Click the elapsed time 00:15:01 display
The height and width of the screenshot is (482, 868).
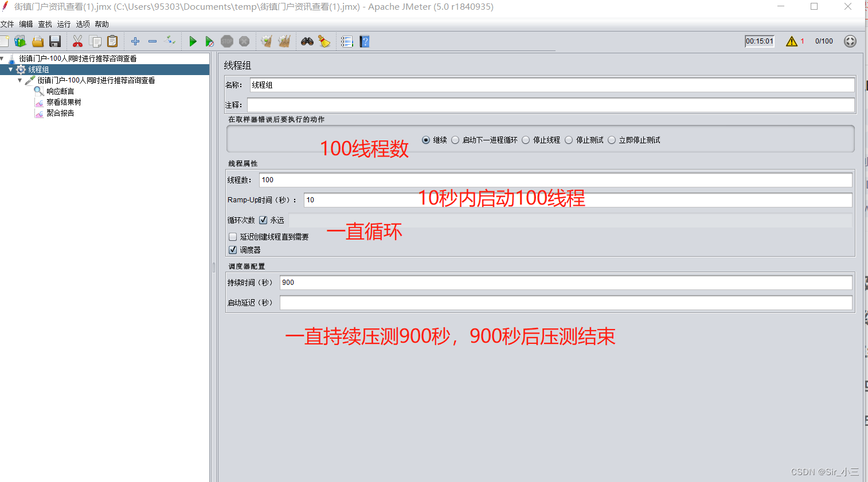point(760,41)
